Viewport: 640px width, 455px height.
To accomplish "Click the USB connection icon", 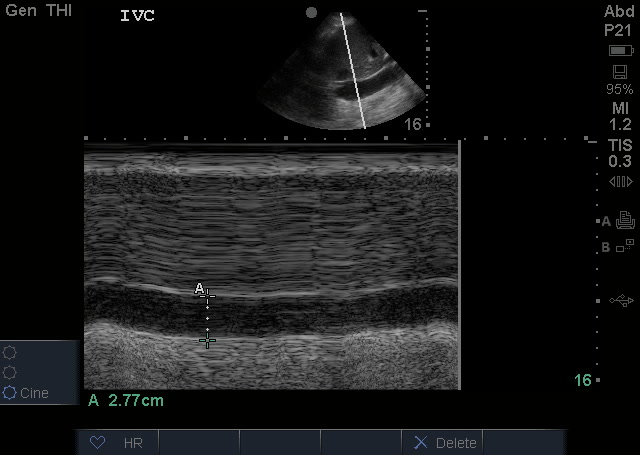I will [x=620, y=300].
